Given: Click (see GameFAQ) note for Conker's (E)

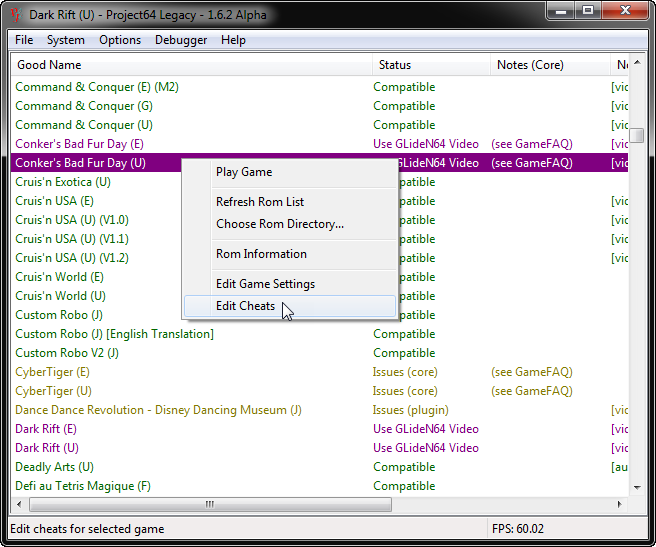Looking at the screenshot, I should point(532,144).
